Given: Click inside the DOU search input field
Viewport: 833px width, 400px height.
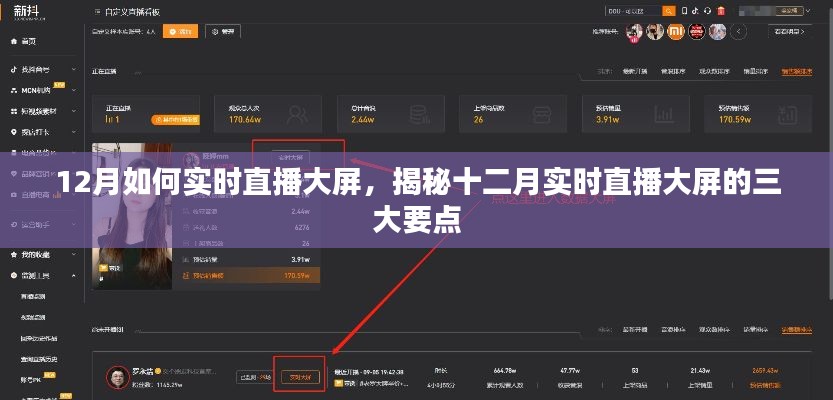Looking at the screenshot, I should 630,11.
